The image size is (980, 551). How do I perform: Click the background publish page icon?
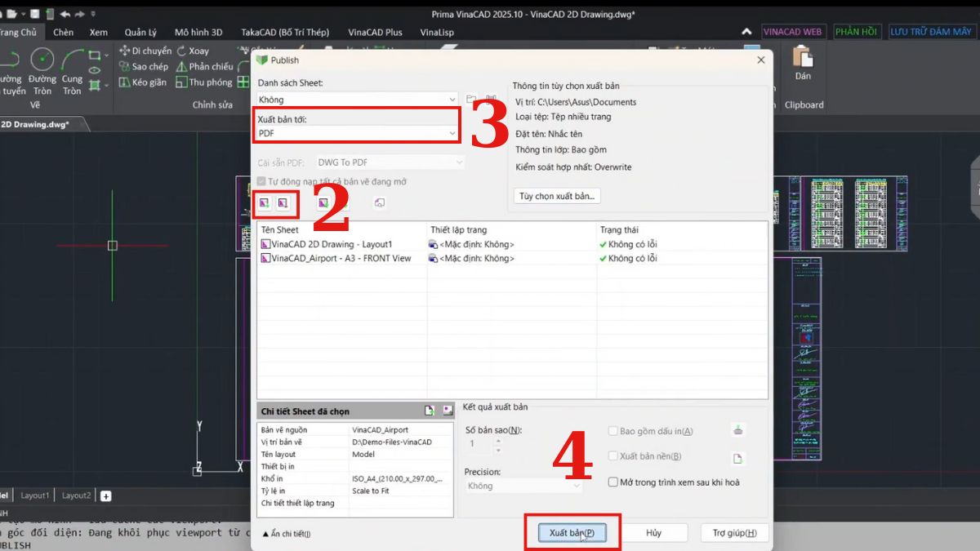(x=737, y=458)
